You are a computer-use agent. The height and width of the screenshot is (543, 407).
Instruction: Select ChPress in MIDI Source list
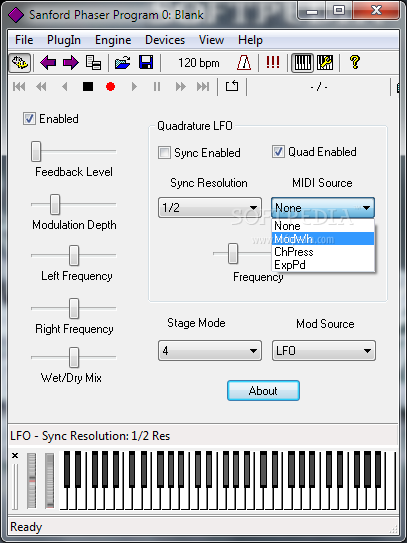[323, 252]
